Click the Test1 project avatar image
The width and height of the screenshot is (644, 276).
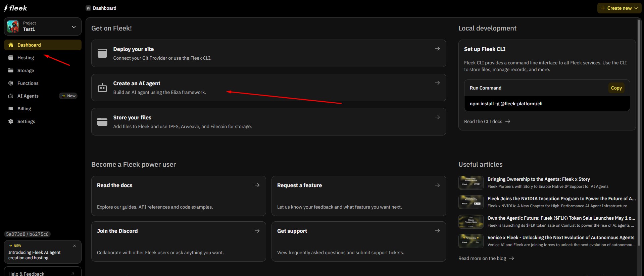tap(13, 26)
